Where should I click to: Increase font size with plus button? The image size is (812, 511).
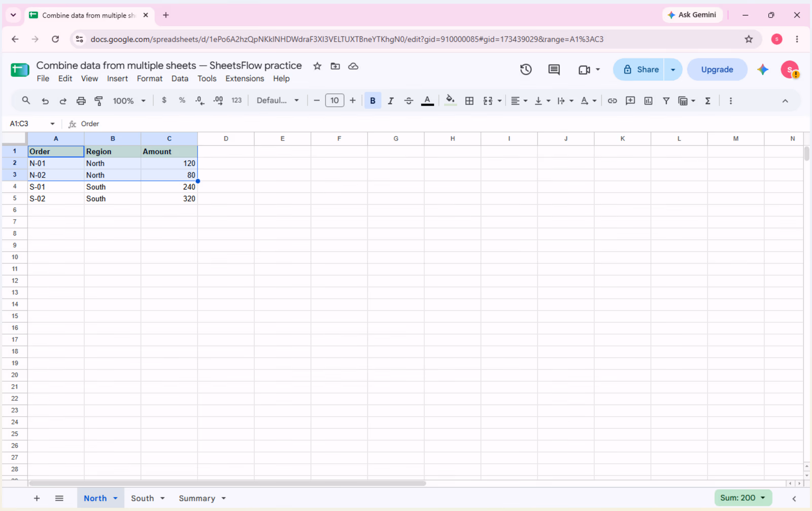coord(353,100)
